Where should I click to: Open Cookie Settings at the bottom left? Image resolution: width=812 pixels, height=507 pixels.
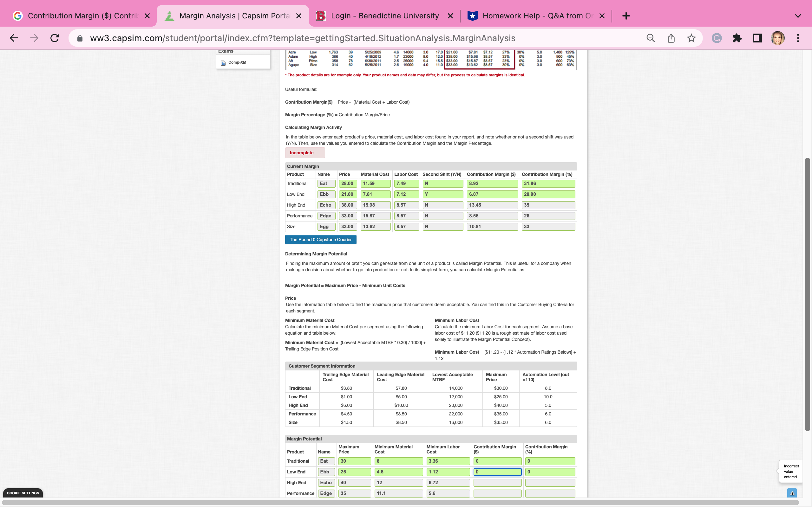pyautogui.click(x=23, y=493)
